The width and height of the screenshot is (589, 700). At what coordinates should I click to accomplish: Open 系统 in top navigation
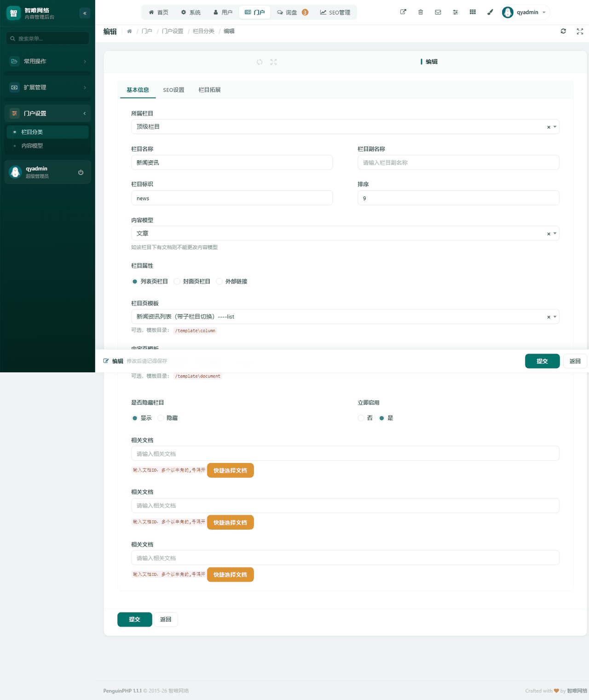click(x=191, y=12)
